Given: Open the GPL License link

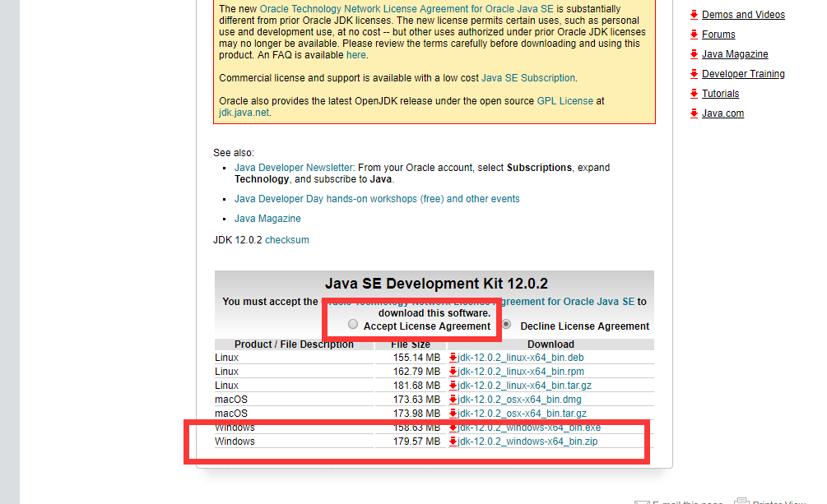Looking at the screenshot, I should coord(564,100).
